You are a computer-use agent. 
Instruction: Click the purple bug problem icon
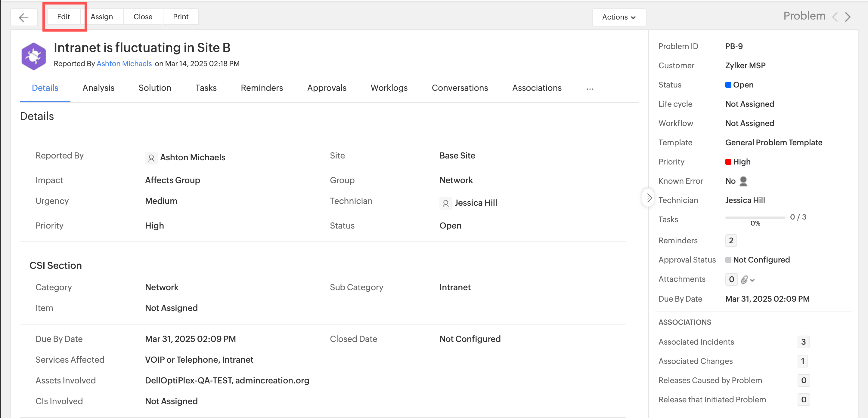33,56
